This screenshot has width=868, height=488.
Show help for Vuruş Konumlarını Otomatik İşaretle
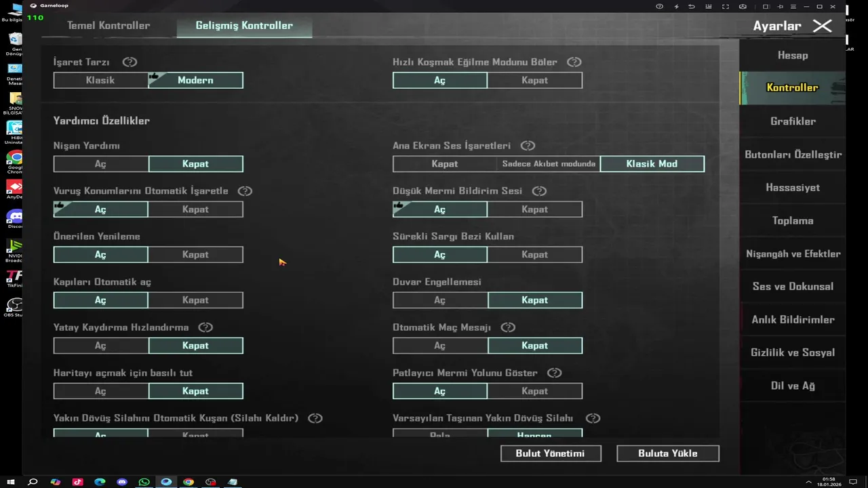pyautogui.click(x=245, y=191)
